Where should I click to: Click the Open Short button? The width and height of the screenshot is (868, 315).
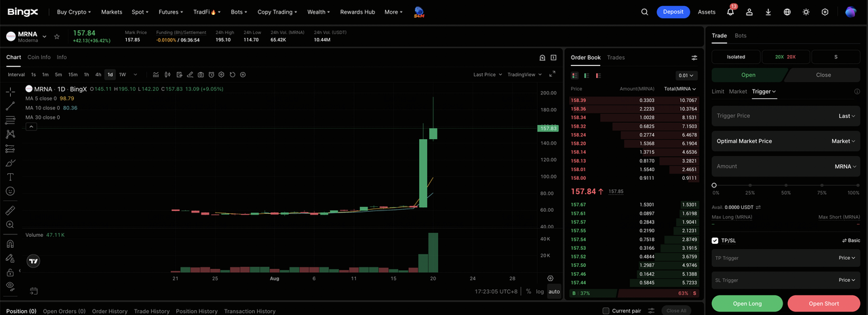click(x=824, y=303)
